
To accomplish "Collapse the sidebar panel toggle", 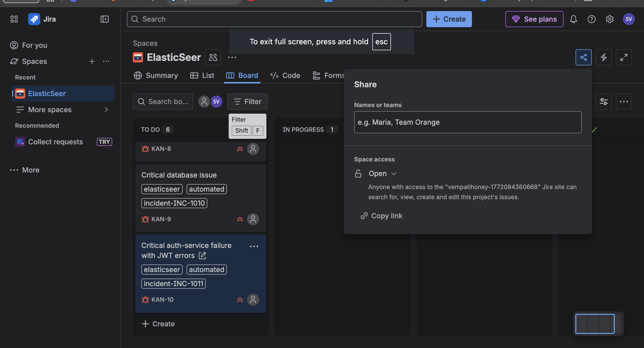I will [x=104, y=19].
